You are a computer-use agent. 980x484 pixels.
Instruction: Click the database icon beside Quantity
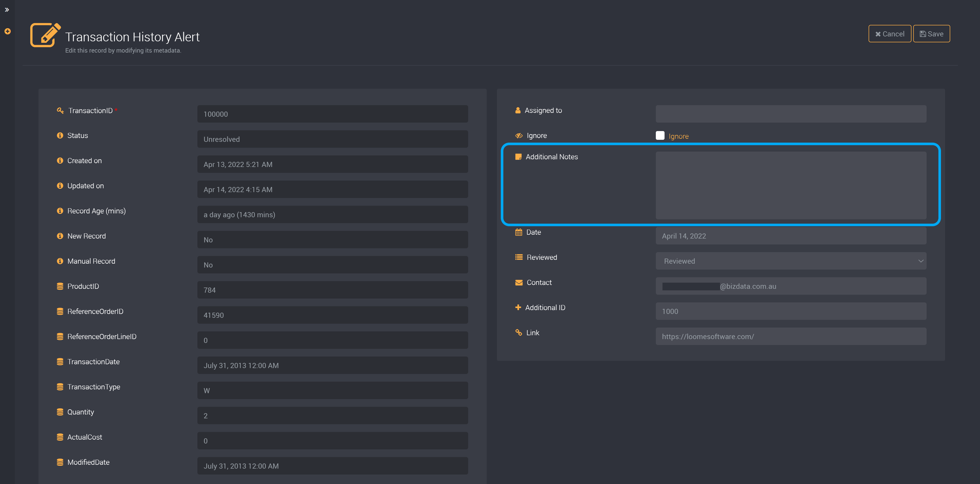60,412
